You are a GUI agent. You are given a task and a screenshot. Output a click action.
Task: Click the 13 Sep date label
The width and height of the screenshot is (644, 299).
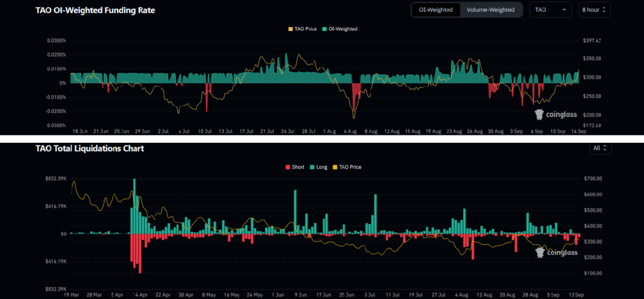[x=575, y=295]
